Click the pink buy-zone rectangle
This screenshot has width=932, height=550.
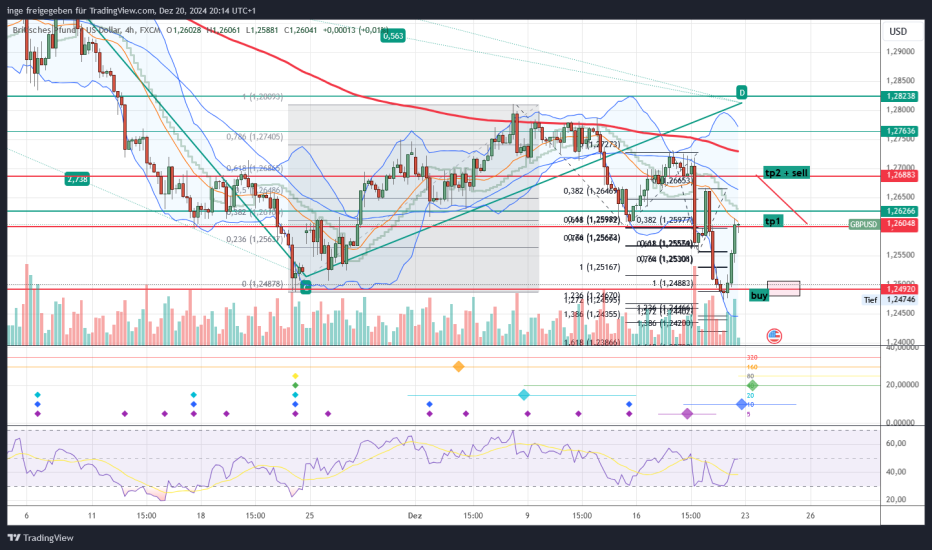click(784, 288)
